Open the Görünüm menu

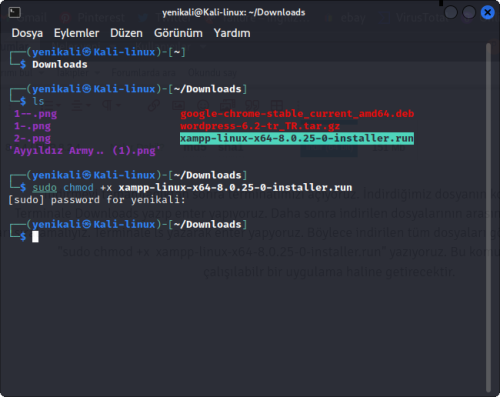(178, 33)
